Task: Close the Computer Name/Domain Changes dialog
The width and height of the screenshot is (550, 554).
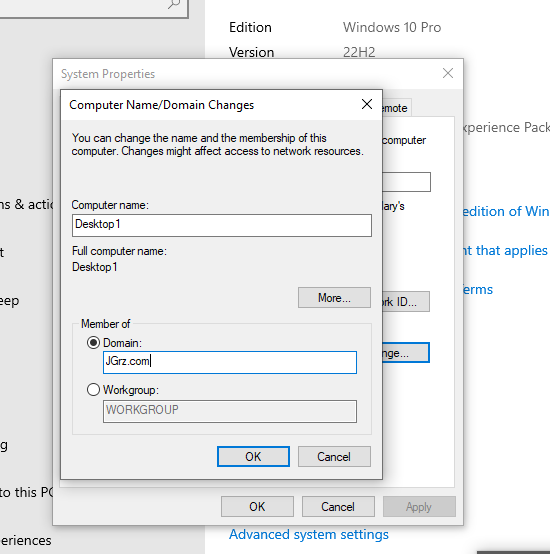Action: pos(367,104)
